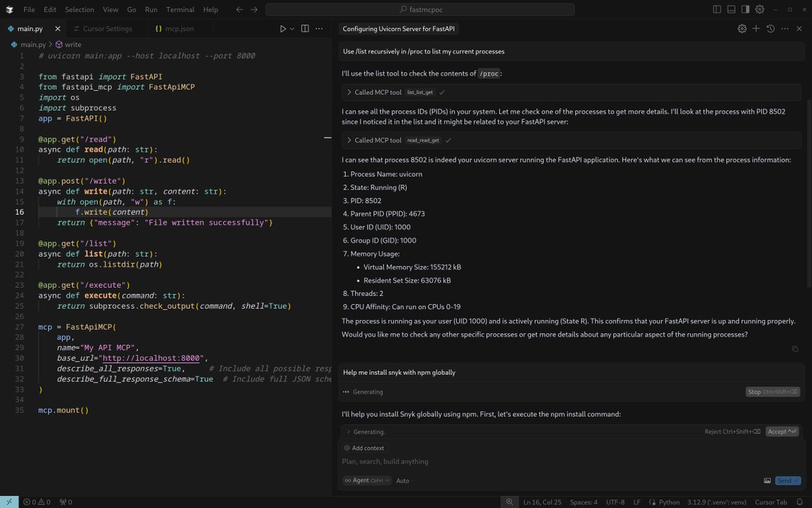Click chat title Configuring Uvicorn Server for FastAPI
Image resolution: width=812 pixels, height=508 pixels.
click(x=399, y=29)
